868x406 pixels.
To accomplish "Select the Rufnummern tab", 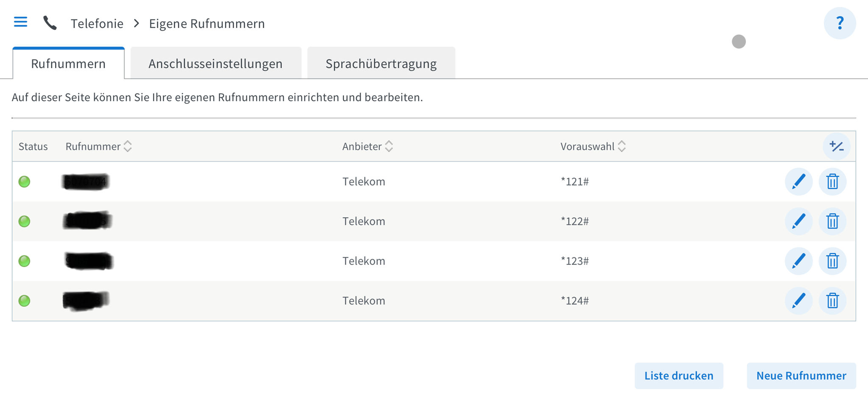I will click(x=68, y=64).
